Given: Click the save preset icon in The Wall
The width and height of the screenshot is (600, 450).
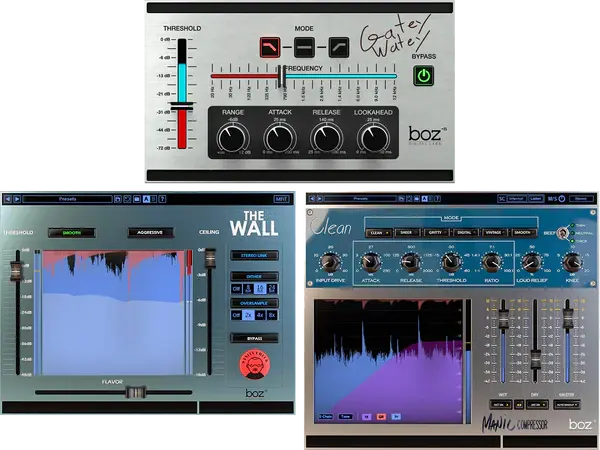Looking at the screenshot, I should 118,199.
